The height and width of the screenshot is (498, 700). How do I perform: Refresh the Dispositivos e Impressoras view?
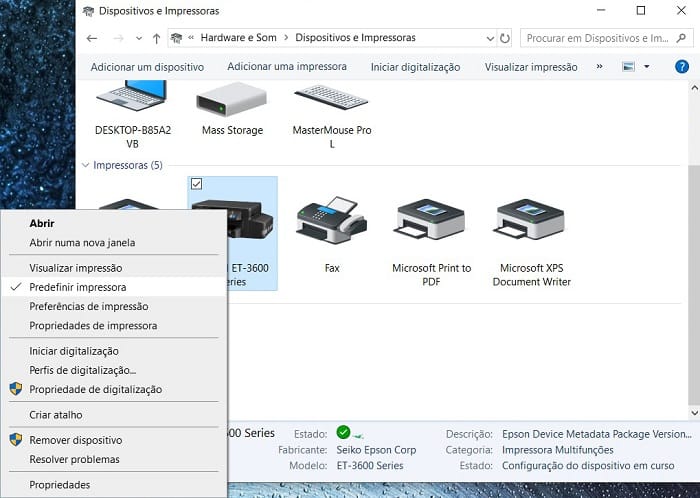[x=505, y=38]
